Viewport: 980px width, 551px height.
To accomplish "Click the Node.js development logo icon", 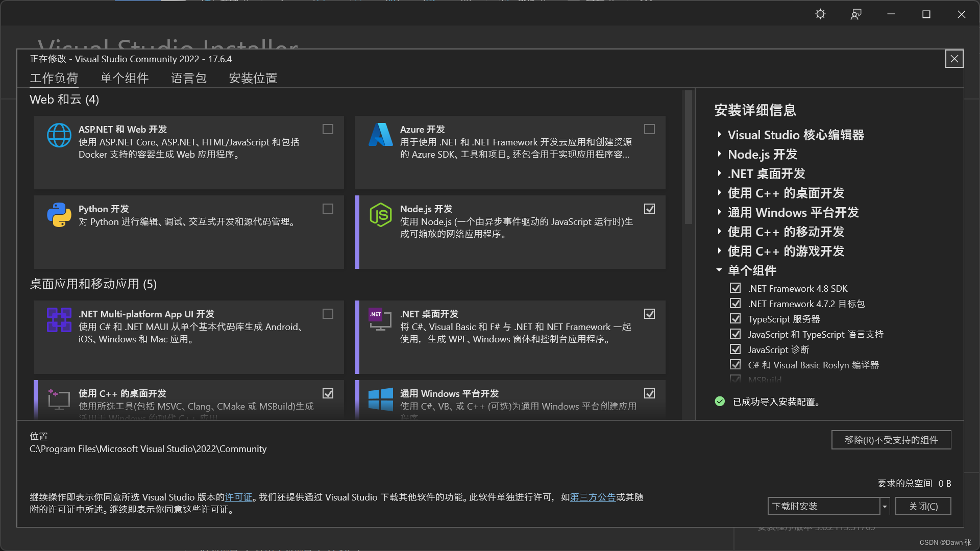I will tap(381, 215).
